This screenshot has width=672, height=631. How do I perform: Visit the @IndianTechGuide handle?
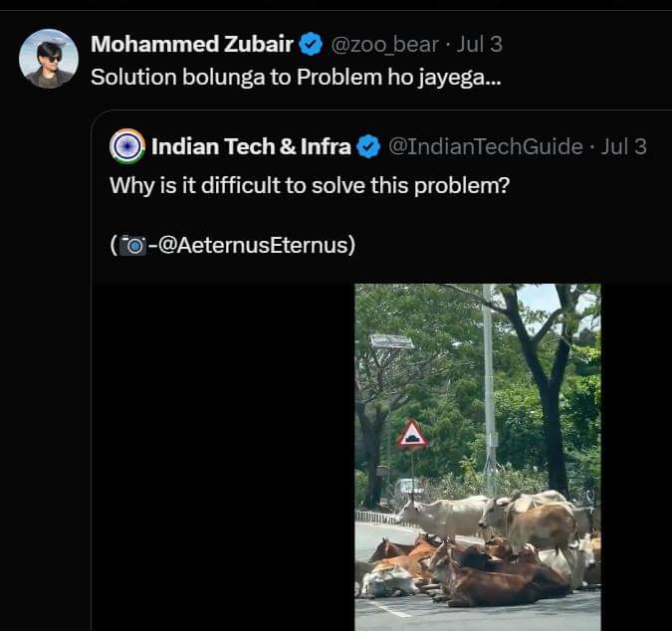(485, 147)
